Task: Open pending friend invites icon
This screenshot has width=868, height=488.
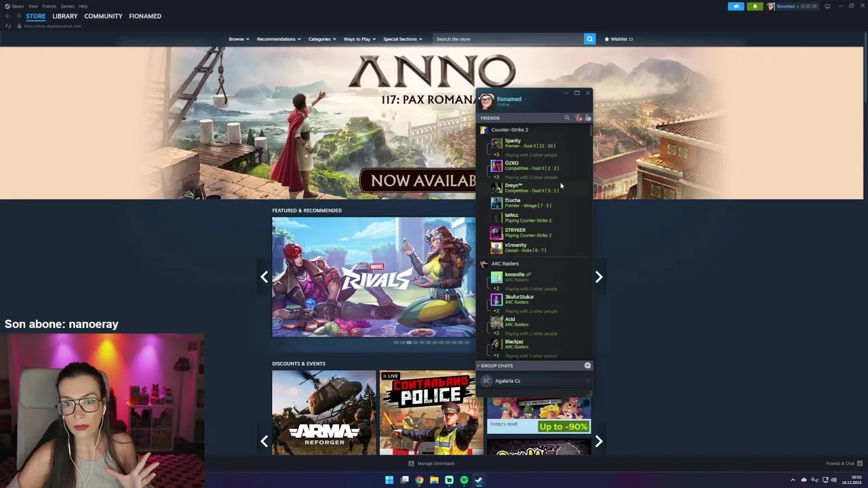Action: 578,118
